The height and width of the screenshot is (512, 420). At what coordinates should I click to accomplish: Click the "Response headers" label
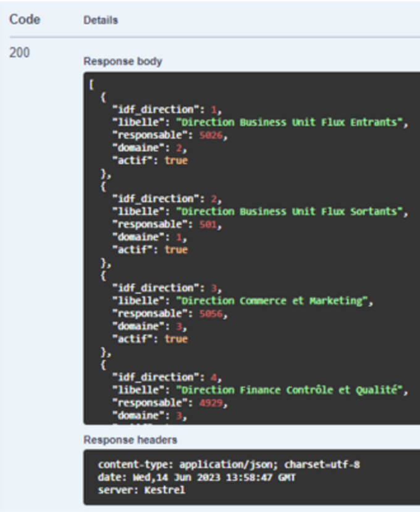point(130,440)
